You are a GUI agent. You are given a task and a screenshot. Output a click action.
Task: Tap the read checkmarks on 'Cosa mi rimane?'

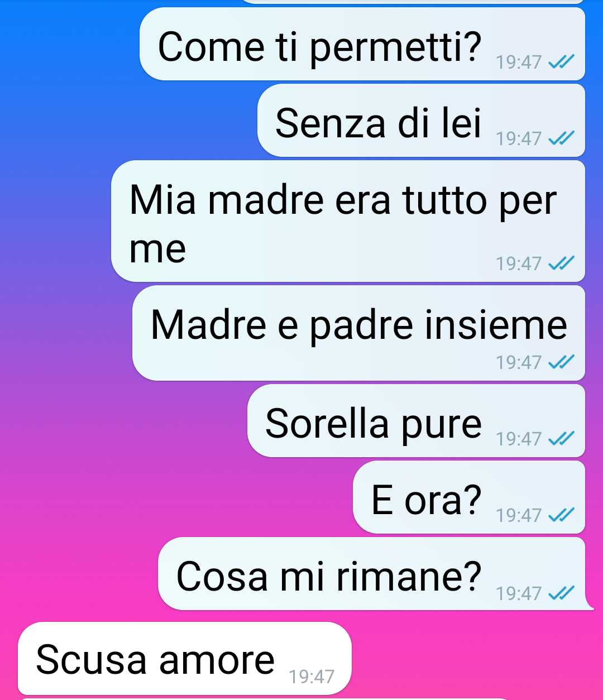coord(561,593)
